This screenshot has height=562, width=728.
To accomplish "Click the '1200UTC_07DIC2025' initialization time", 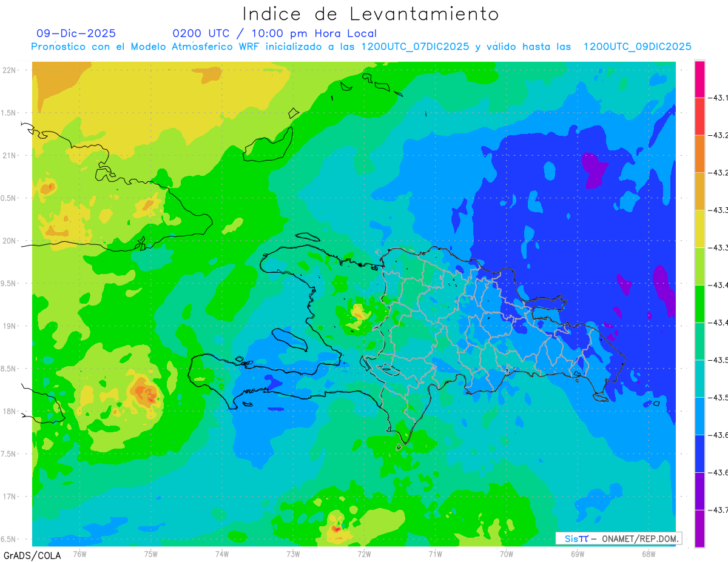I will pos(415,47).
